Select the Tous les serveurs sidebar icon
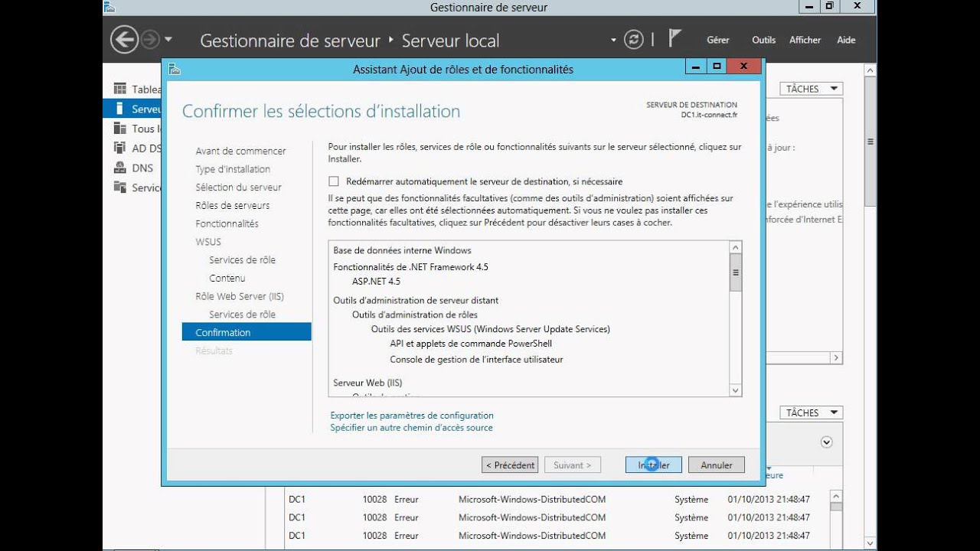The height and width of the screenshot is (551, 980). coord(119,129)
